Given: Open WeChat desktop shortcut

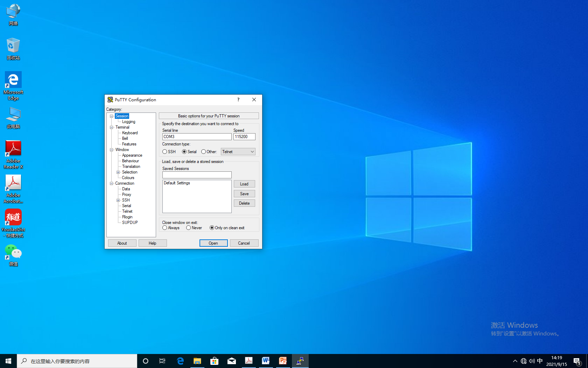Looking at the screenshot, I should (13, 255).
